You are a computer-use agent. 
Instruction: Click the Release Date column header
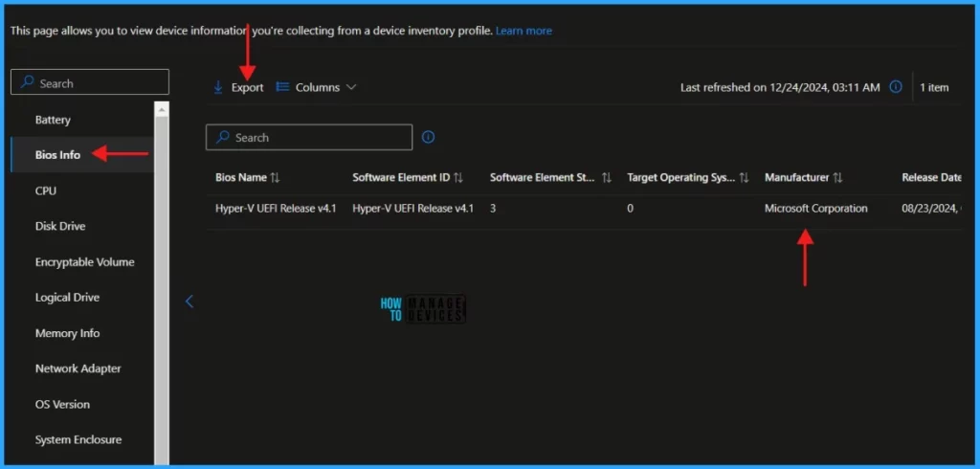tap(931, 178)
